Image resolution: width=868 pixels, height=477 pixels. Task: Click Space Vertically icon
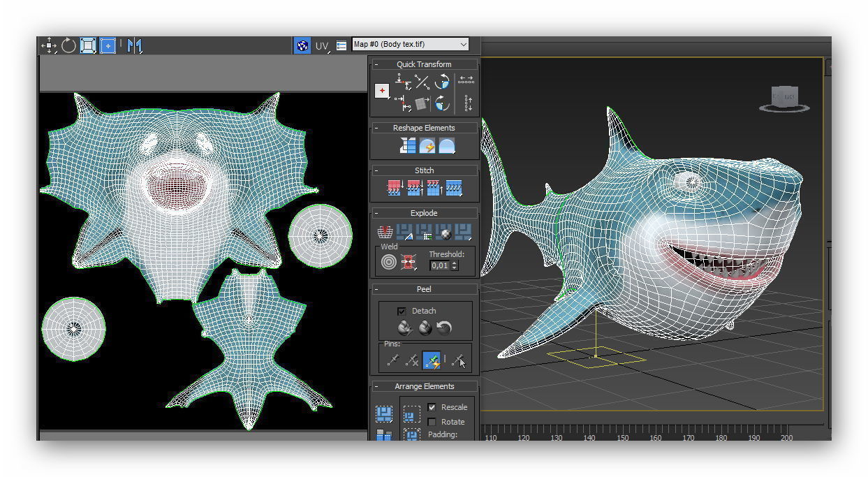tap(468, 104)
